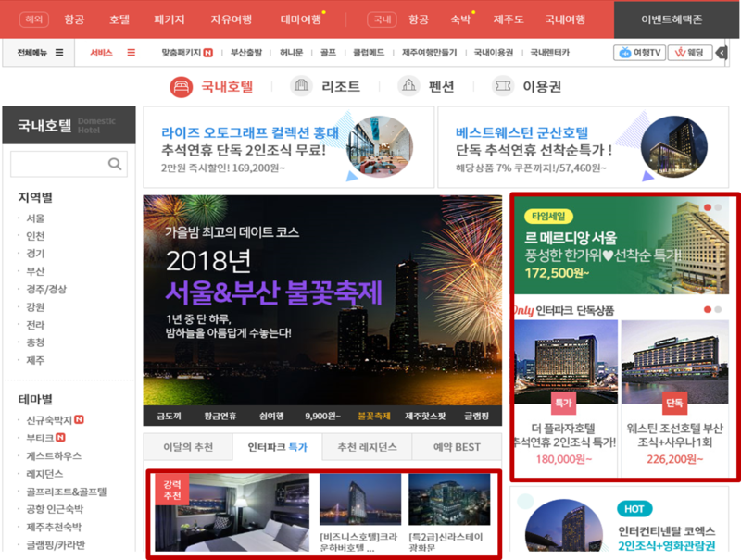Select 9,900원~ in banner strip

tap(322, 416)
